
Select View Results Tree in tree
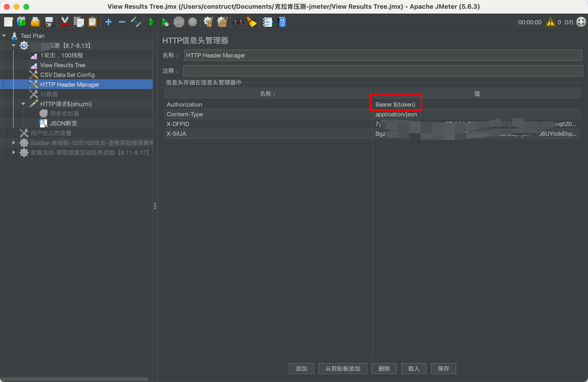coord(63,65)
